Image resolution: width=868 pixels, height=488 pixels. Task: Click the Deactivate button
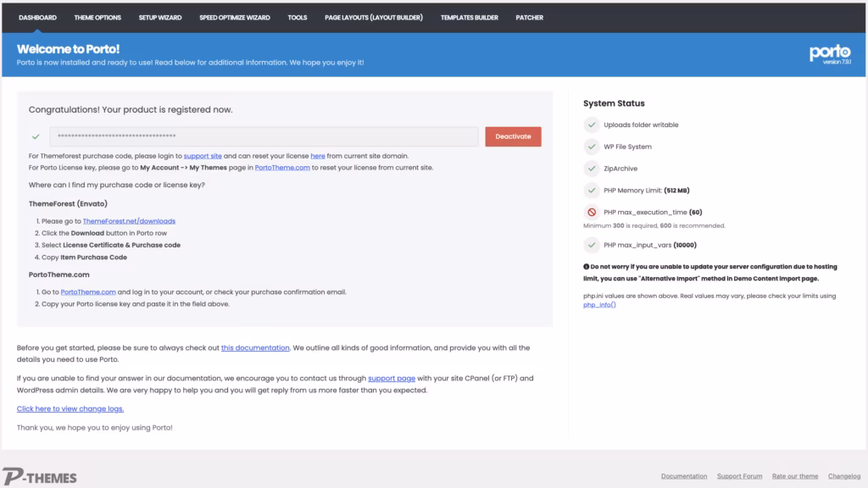(513, 136)
